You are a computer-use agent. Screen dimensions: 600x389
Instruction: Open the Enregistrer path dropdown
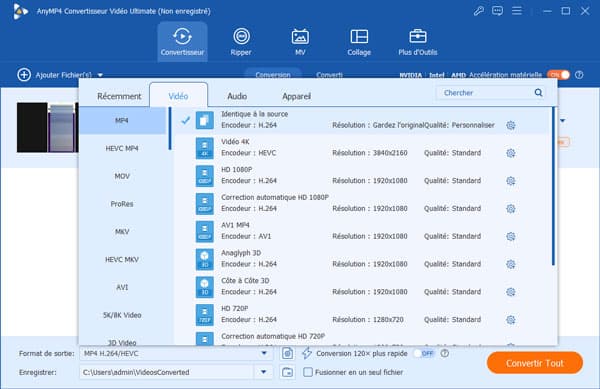263,372
